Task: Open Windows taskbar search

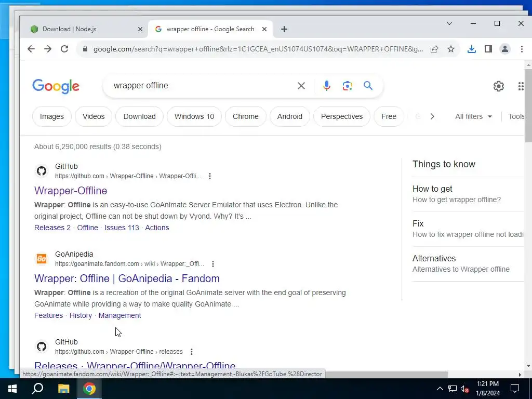Action: [37, 389]
